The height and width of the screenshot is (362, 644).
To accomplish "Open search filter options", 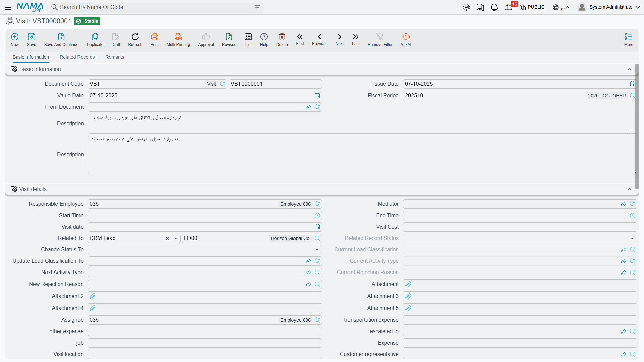I will [257, 7].
